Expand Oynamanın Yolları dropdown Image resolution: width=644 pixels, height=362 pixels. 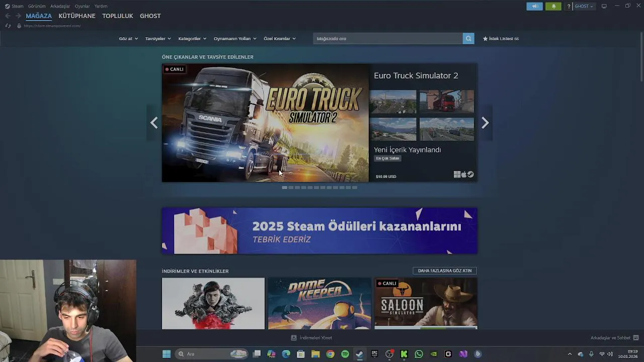[235, 39]
